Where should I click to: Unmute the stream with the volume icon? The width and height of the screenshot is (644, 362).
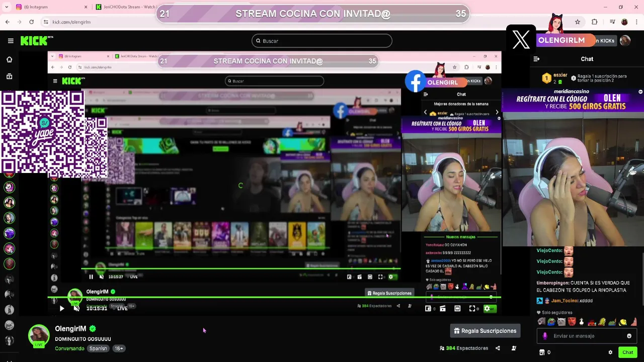[x=76, y=309]
